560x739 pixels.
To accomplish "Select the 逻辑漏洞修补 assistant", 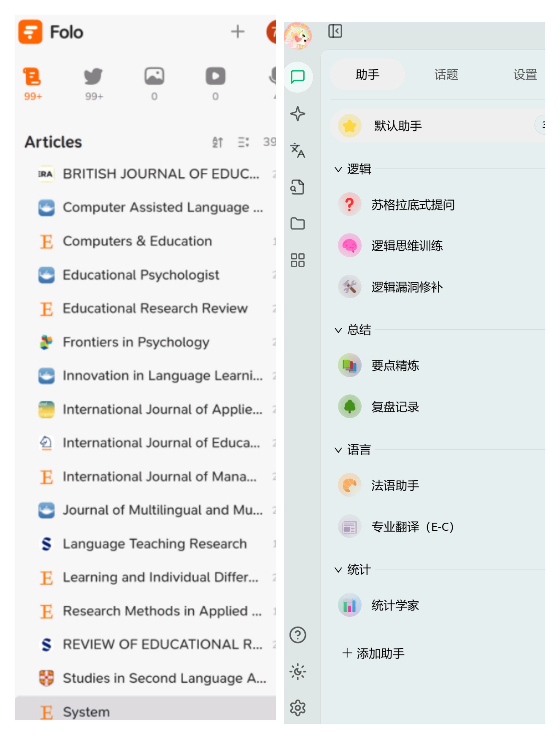I will (x=437, y=287).
